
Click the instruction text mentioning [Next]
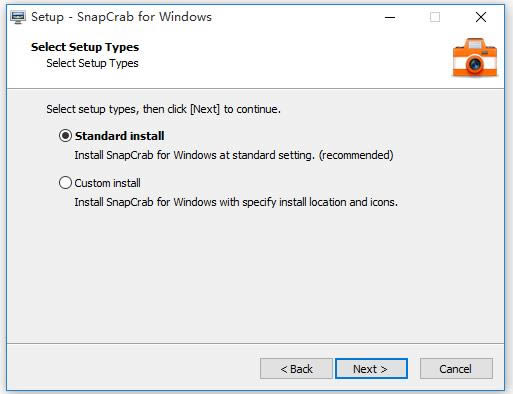pos(163,109)
